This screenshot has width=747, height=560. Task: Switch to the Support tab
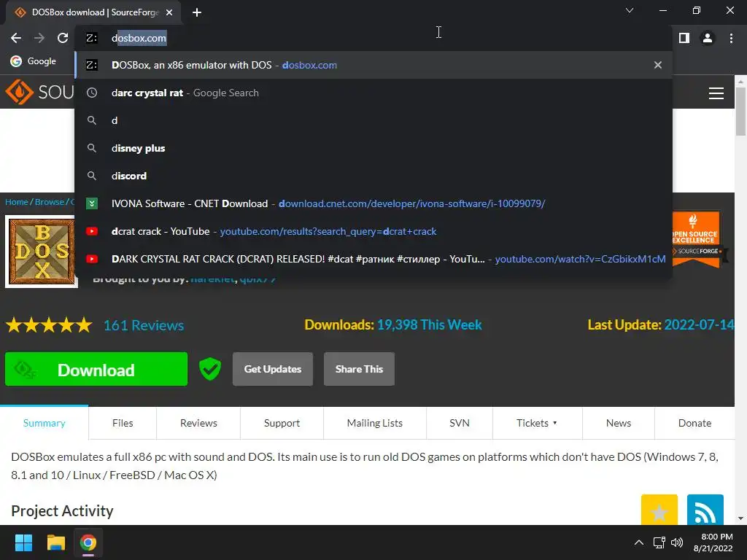point(282,423)
